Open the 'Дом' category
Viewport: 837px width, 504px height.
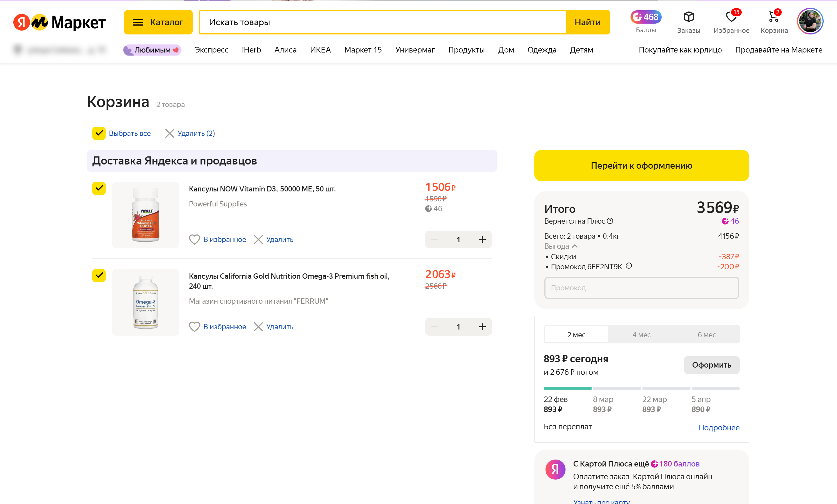506,50
